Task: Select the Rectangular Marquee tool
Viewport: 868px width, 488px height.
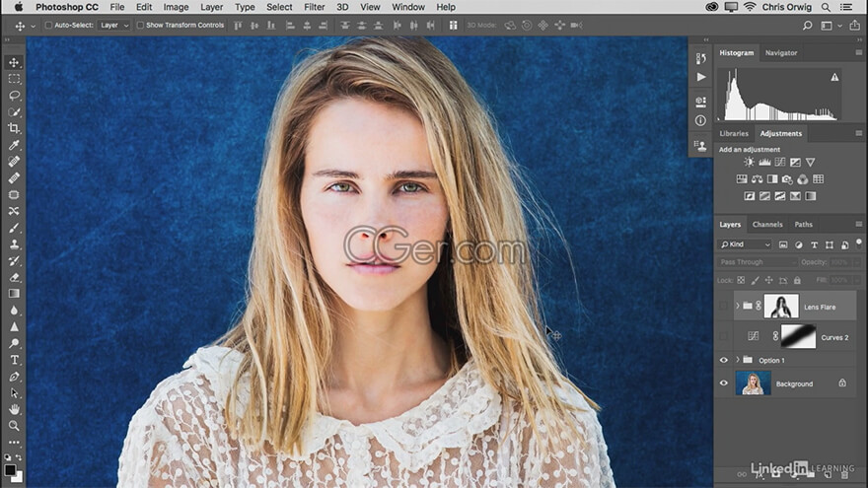Action: point(14,79)
